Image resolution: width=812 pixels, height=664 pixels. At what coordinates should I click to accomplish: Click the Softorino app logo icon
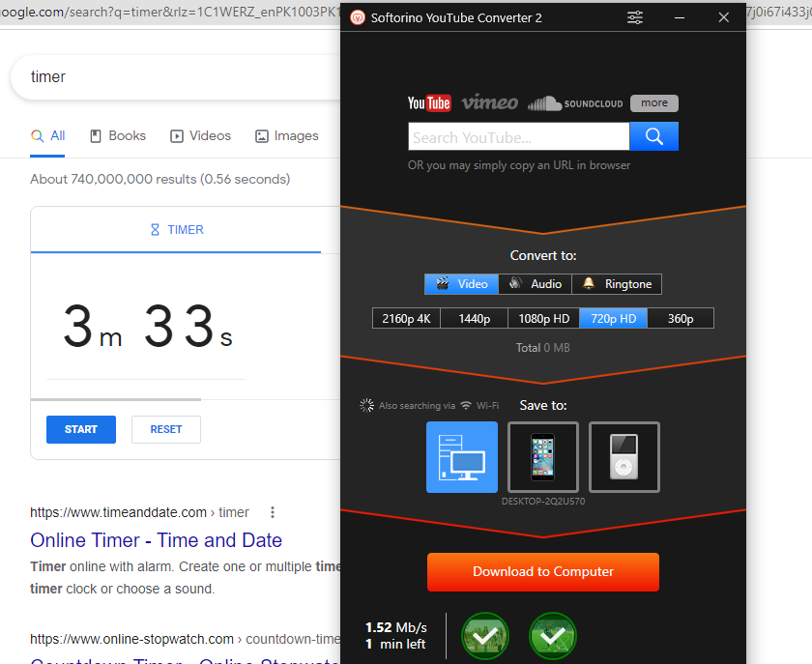(358, 17)
